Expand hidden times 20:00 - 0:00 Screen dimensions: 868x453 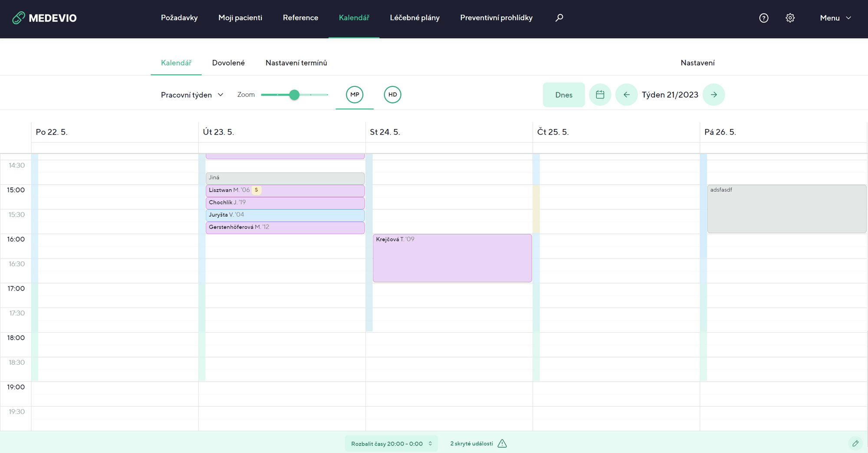[391, 443]
